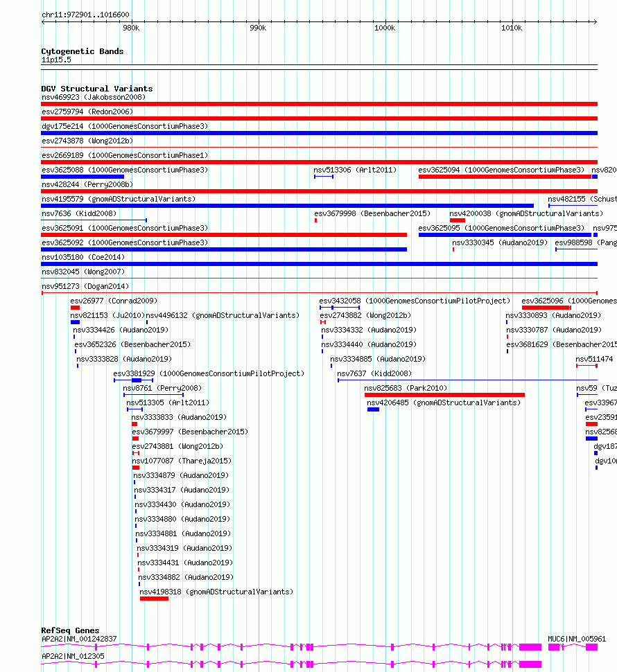Select nsv3334319 (Audano2019) label

point(184,549)
